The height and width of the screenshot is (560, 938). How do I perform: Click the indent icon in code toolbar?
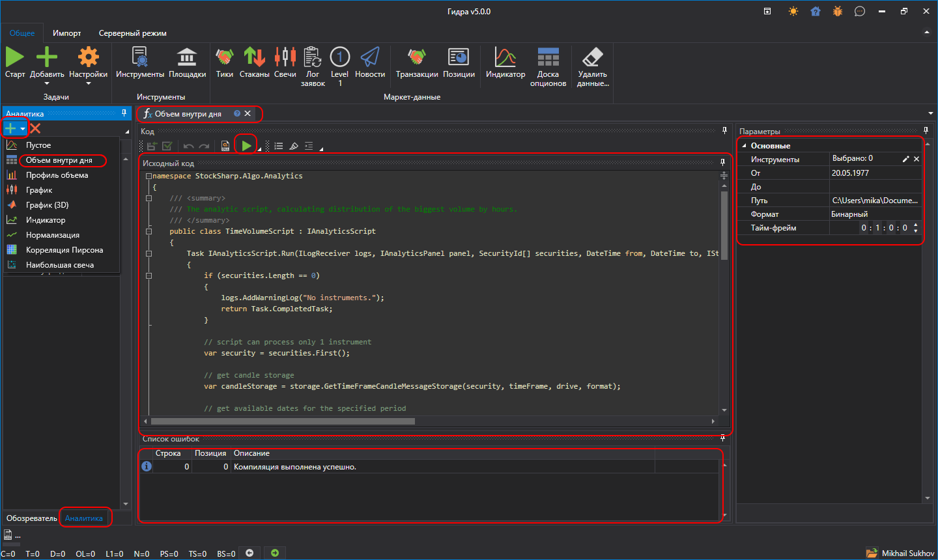[x=309, y=147]
